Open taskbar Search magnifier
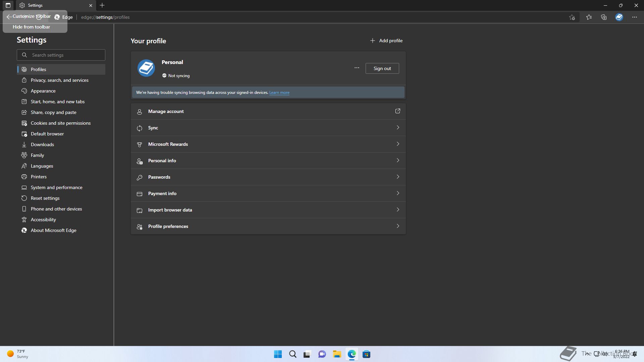Viewport: 644px width, 362px height. 292,354
